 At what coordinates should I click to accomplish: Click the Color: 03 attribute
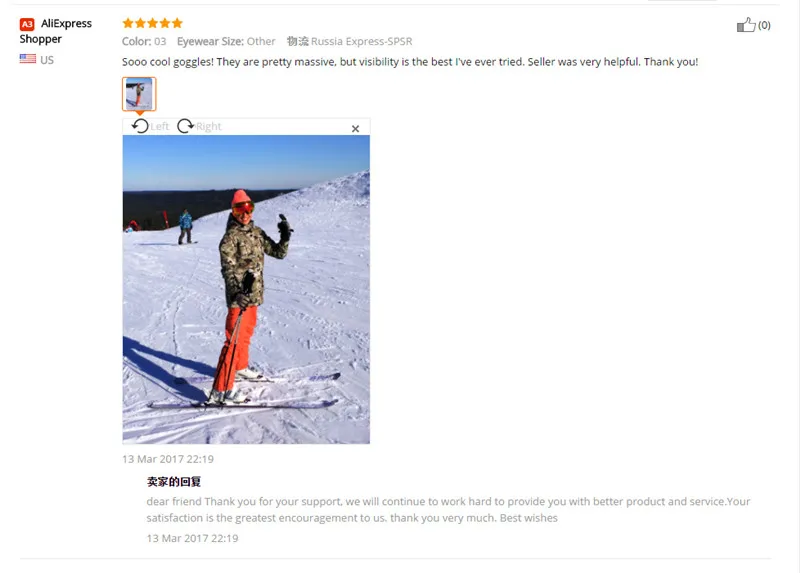tap(144, 41)
